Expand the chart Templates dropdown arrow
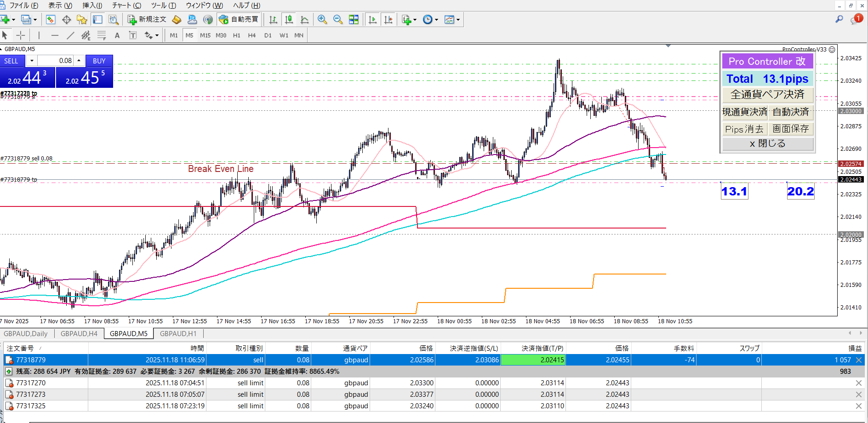The image size is (868, 423). coord(458,20)
